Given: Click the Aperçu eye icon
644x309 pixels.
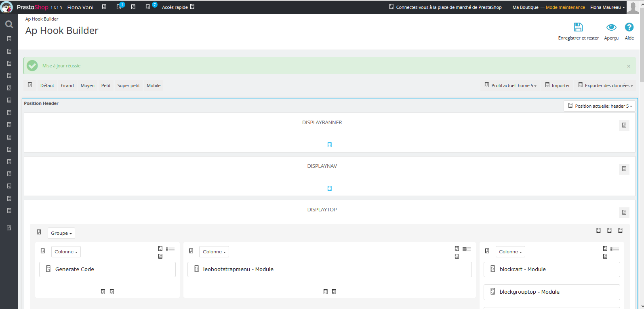Looking at the screenshot, I should (611, 27).
